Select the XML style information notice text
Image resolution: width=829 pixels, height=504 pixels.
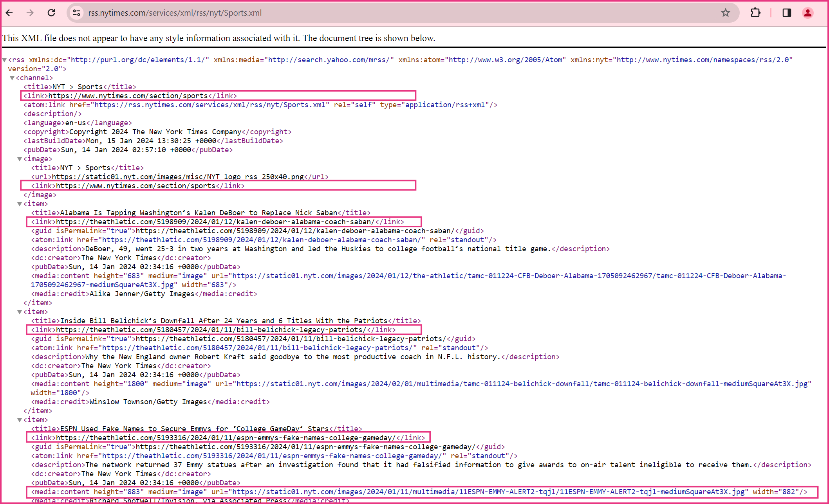point(219,38)
